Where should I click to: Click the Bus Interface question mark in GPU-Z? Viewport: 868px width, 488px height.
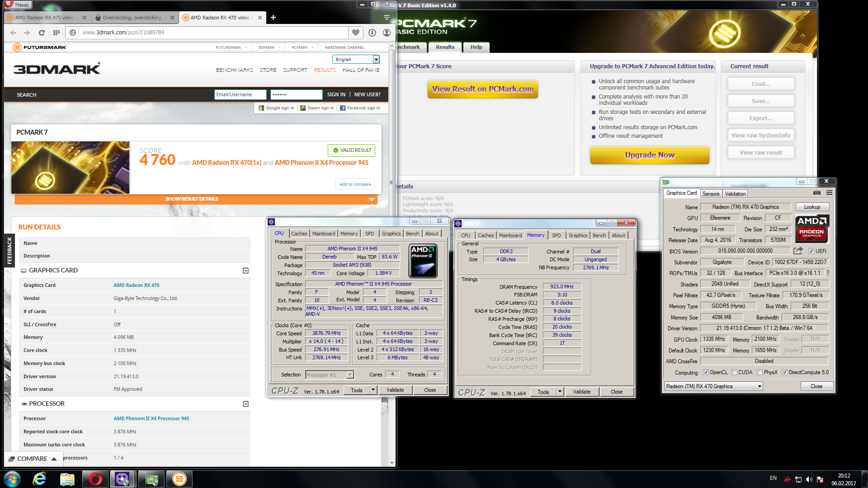coord(828,273)
